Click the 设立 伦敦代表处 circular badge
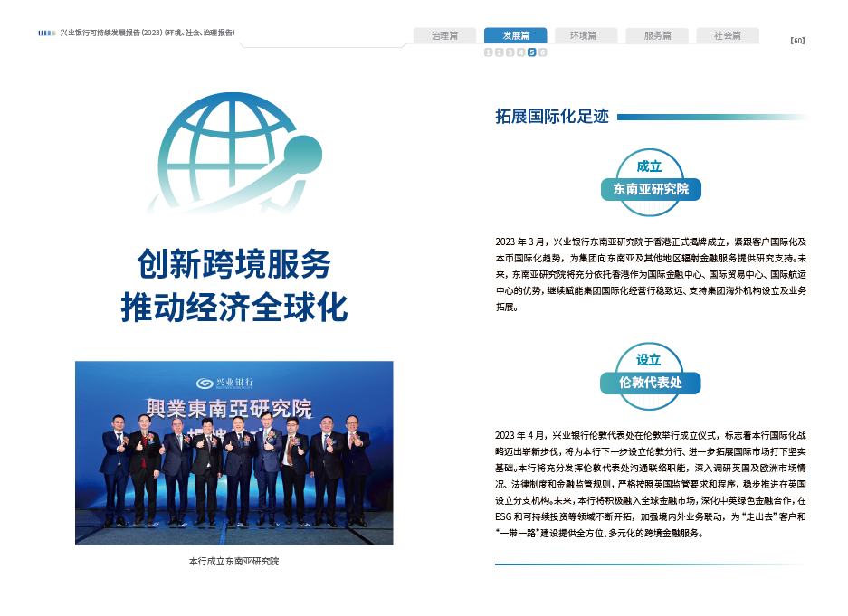 coord(650,375)
